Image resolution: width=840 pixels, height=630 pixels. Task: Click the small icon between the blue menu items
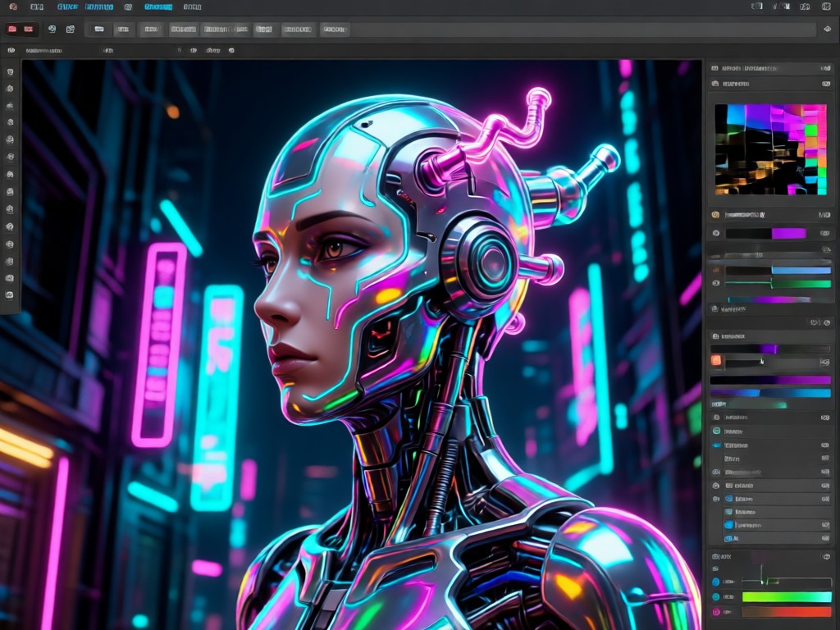[128, 7]
